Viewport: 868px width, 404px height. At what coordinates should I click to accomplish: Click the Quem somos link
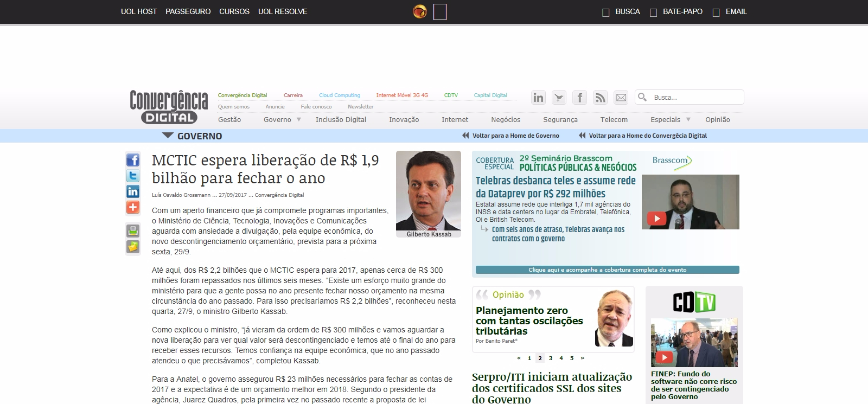point(234,106)
